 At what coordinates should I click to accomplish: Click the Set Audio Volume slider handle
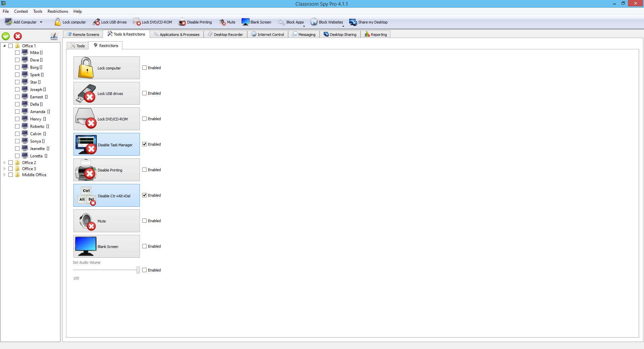point(138,270)
